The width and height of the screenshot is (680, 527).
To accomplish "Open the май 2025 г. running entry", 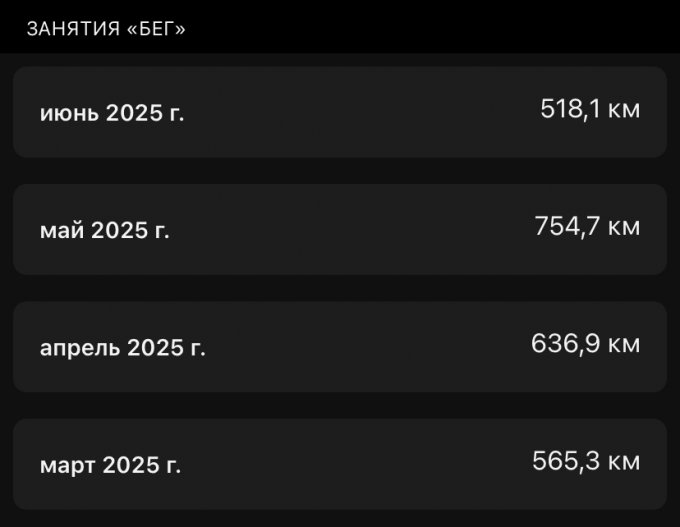I will pos(340,229).
